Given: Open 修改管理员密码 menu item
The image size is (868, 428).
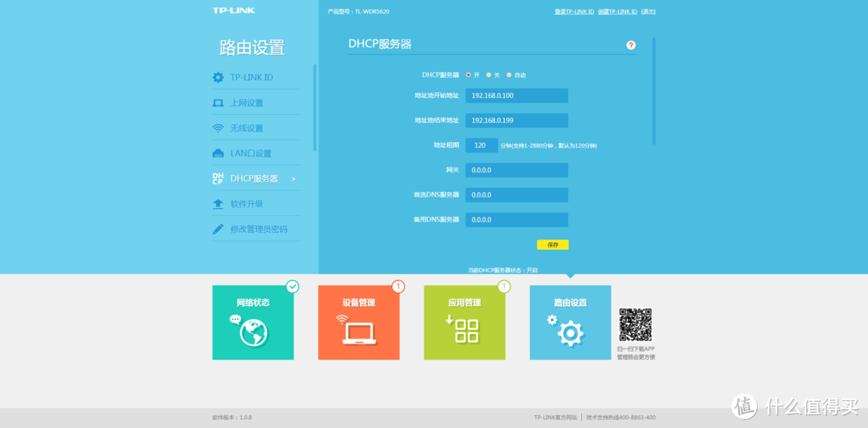Looking at the screenshot, I should pyautogui.click(x=257, y=229).
